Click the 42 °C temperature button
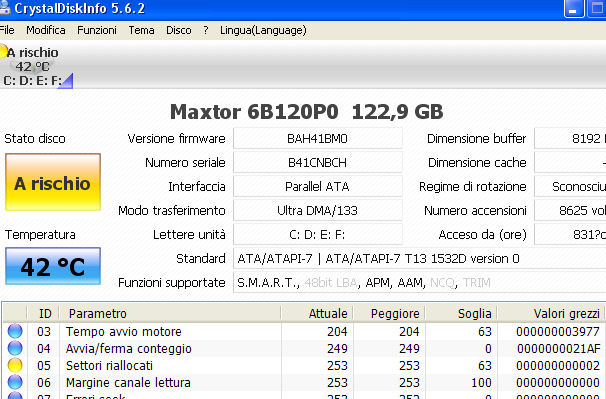 point(53,266)
